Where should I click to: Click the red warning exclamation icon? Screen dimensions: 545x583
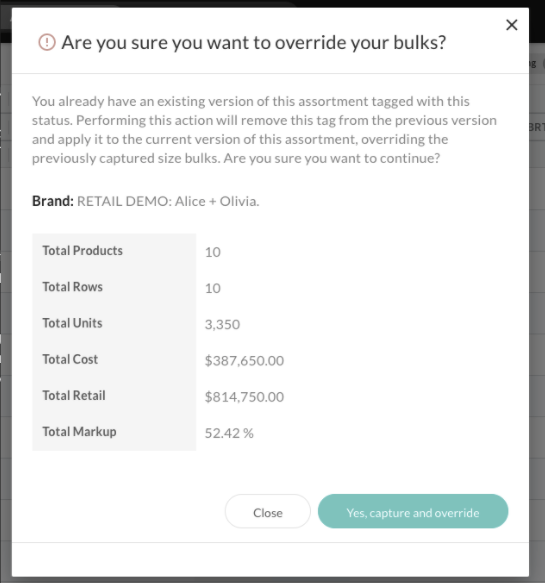(x=47, y=42)
